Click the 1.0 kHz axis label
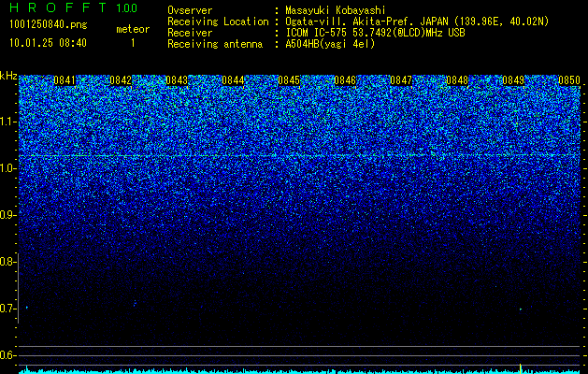Screen dimensions: 588x374 (7, 168)
